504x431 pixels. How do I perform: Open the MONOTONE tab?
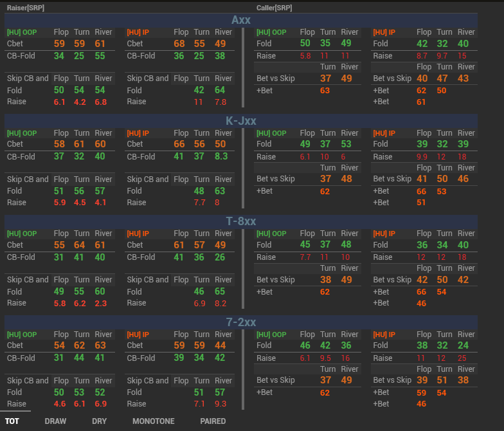click(x=153, y=421)
